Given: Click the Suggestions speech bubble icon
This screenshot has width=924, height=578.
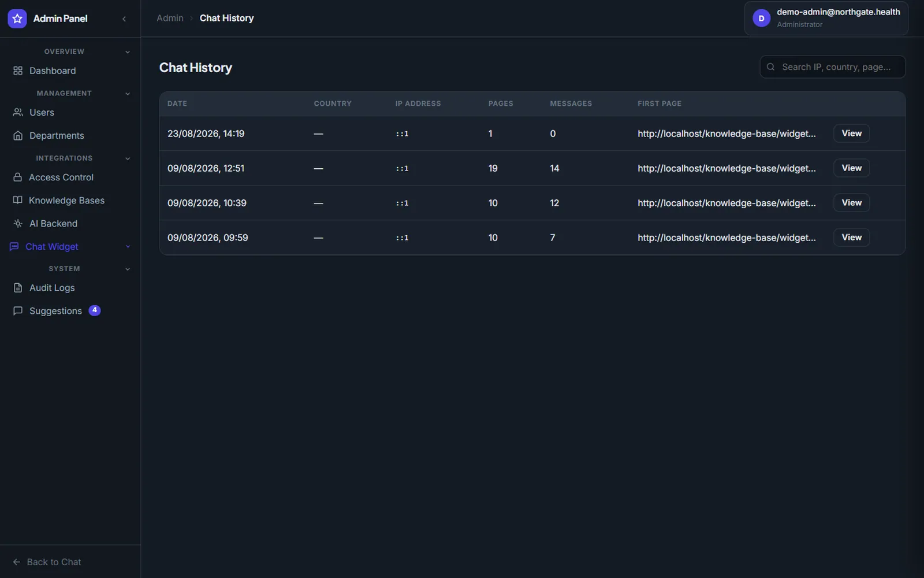Looking at the screenshot, I should [x=18, y=310].
